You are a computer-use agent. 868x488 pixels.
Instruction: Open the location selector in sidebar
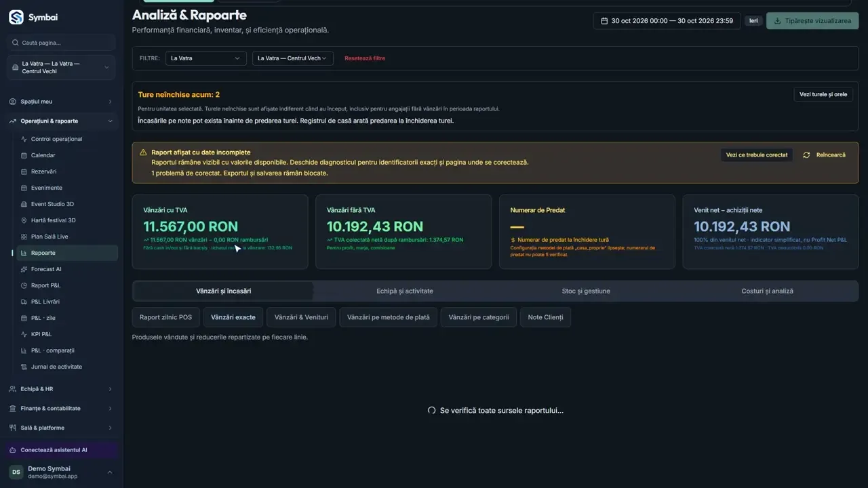61,68
